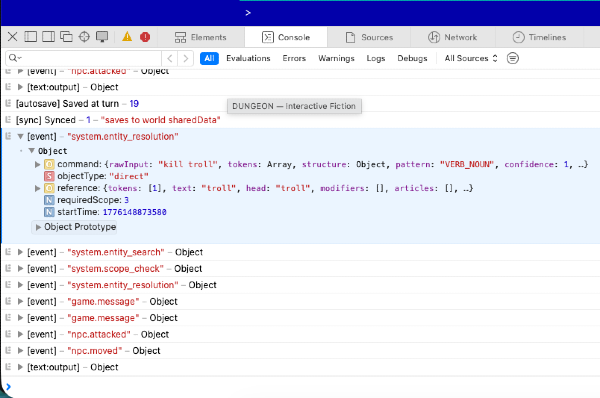Go to previous search result arrow
The image size is (600, 398).
tap(170, 58)
